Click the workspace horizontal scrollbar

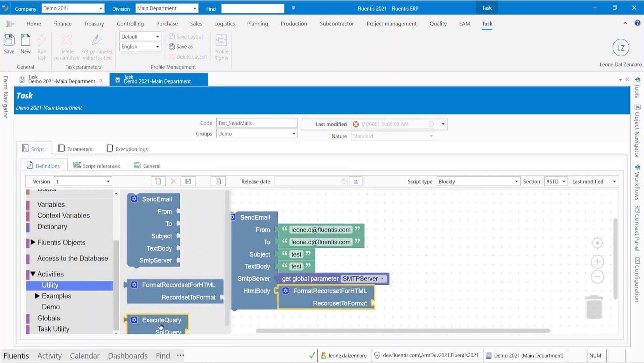click(403, 330)
